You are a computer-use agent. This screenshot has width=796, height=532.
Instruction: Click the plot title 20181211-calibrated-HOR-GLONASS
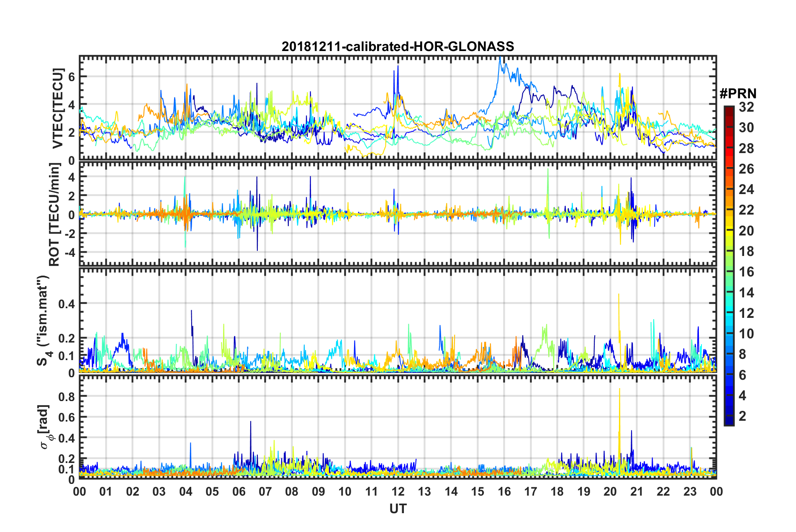click(398, 46)
